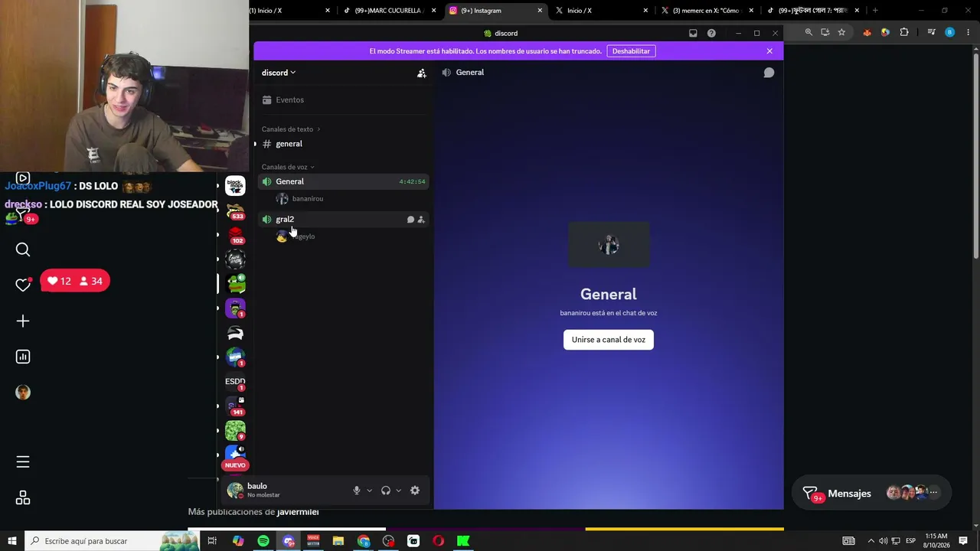Image resolution: width=980 pixels, height=551 pixels.
Task: Invite people to server using the add-member icon
Action: [421, 73]
